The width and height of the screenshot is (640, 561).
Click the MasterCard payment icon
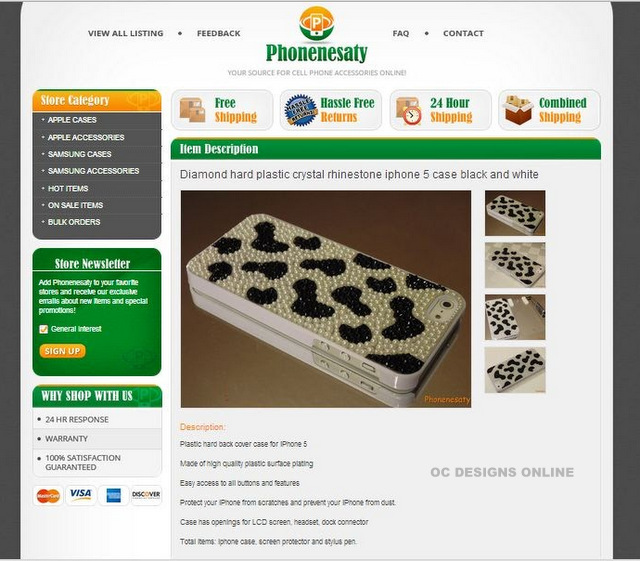[48, 496]
